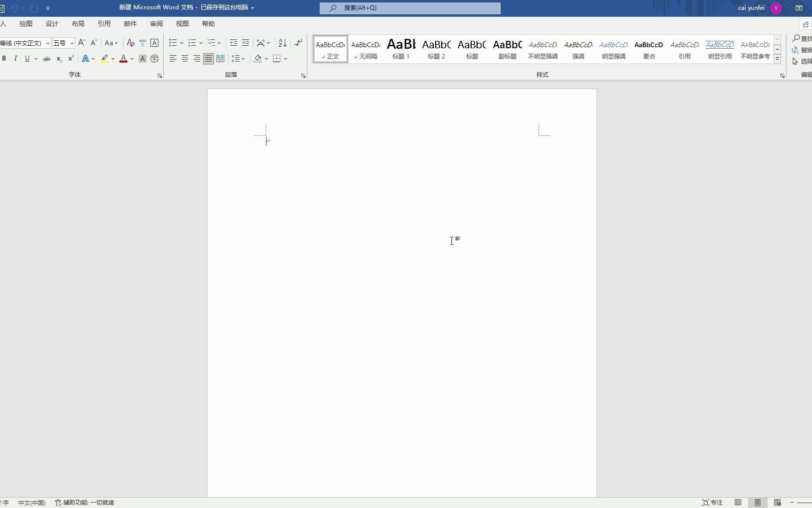This screenshot has width=812, height=508.
Task: Select the clear all formatting icon
Action: pos(130,43)
